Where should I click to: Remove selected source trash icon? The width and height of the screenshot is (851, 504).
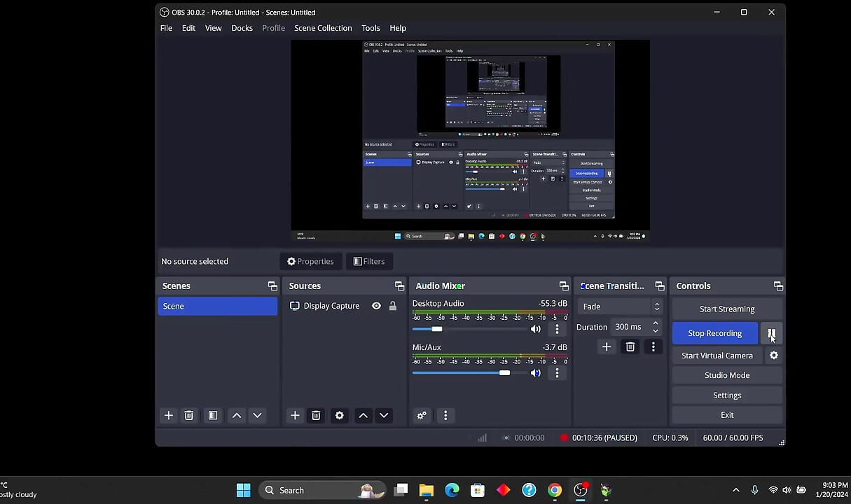316,415
